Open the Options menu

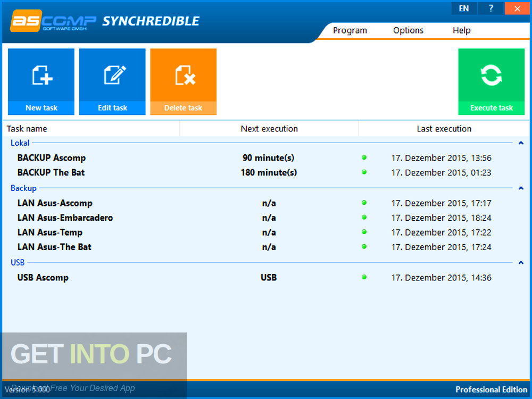pos(408,30)
